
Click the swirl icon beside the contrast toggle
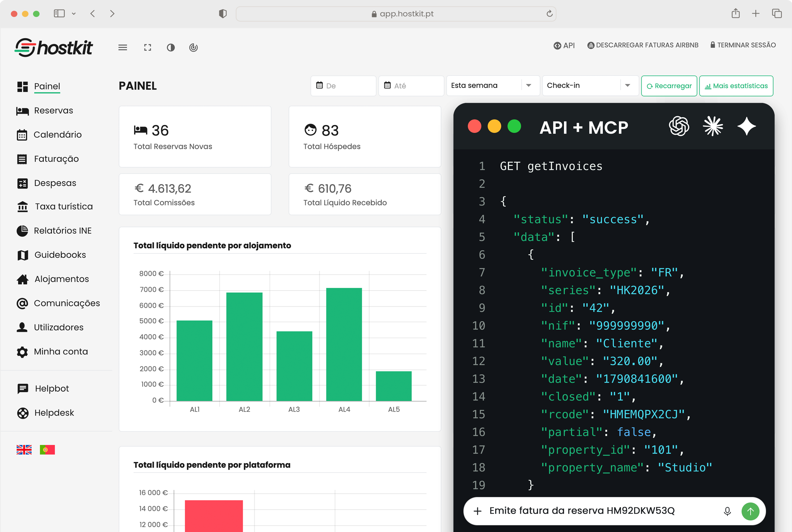(x=194, y=47)
